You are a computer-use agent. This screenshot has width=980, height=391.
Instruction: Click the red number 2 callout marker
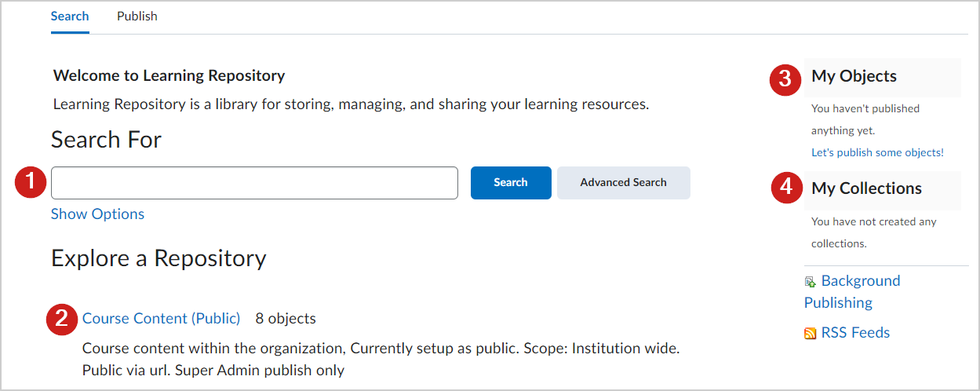tap(61, 319)
